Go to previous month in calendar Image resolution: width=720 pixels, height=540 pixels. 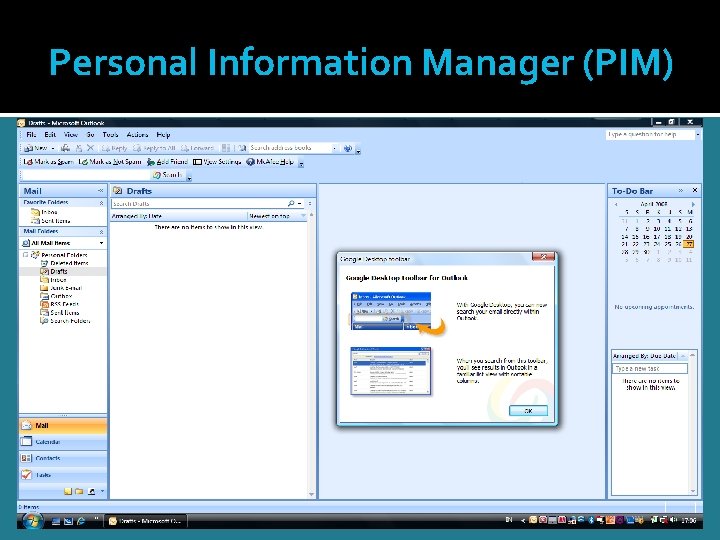(616, 204)
